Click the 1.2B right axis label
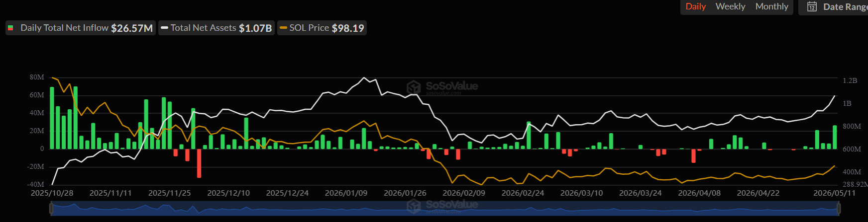Viewport: 868px width, 222px height. pyautogui.click(x=850, y=80)
